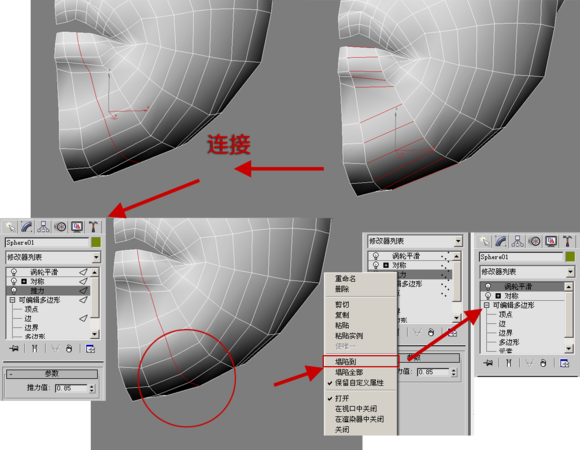Click Remove Modifier icon in left panel
Viewport: 580px width, 450px height.
tap(69, 348)
